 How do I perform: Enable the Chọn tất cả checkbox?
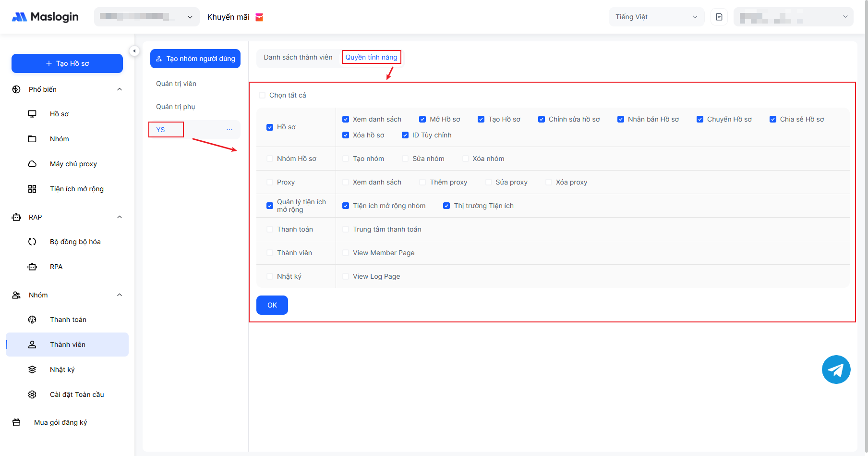262,95
